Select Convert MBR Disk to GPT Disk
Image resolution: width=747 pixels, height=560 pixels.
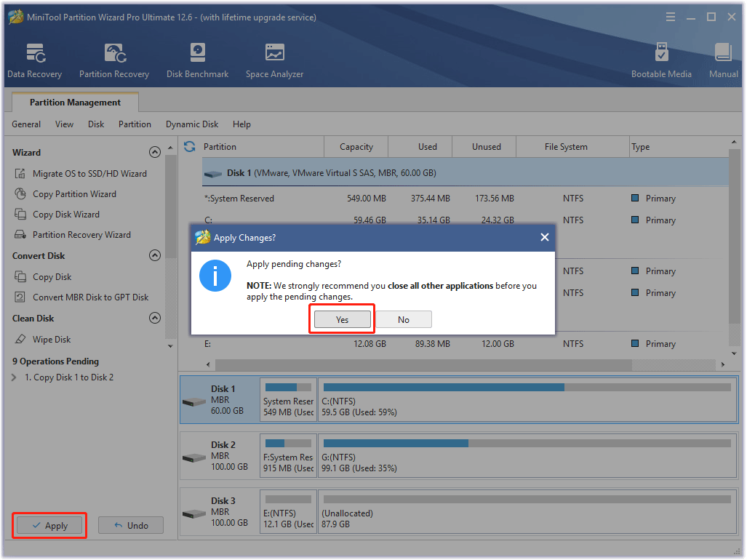tap(90, 297)
